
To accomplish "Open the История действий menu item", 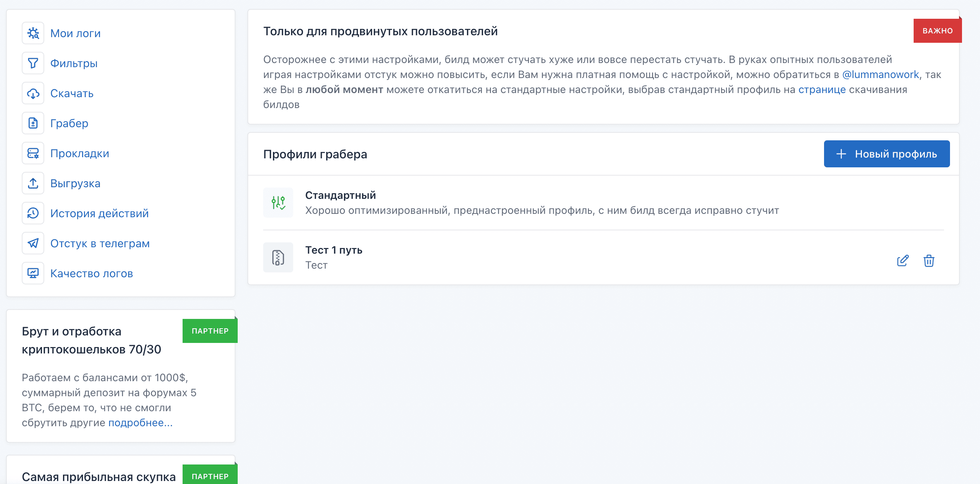I will point(99,213).
